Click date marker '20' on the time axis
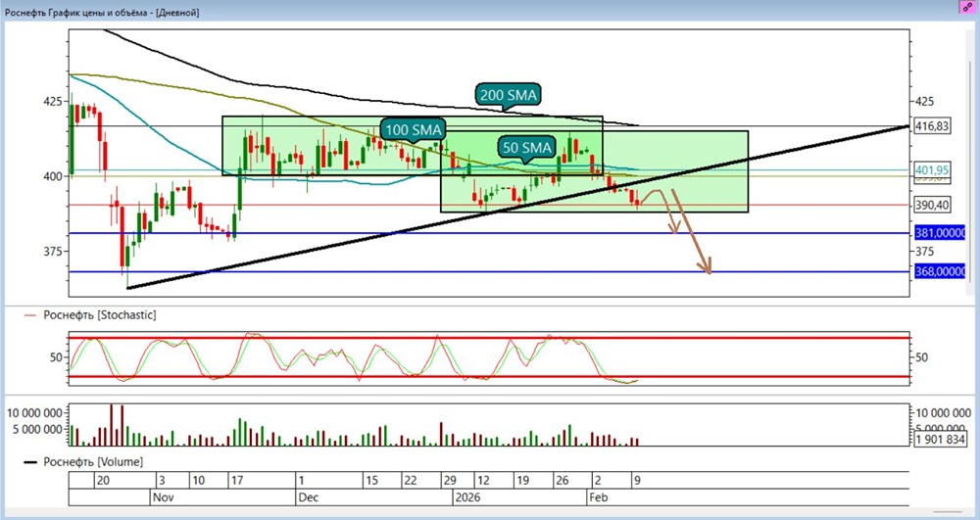The width and height of the screenshot is (980, 520). click(x=104, y=481)
